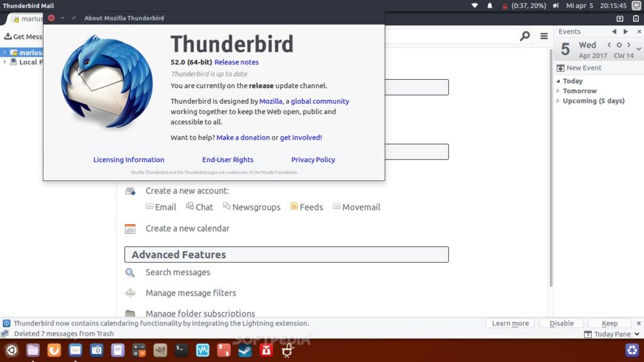The width and height of the screenshot is (644, 362).
Task: Click Learn more in the Lightning notification bar
Action: [x=511, y=324]
